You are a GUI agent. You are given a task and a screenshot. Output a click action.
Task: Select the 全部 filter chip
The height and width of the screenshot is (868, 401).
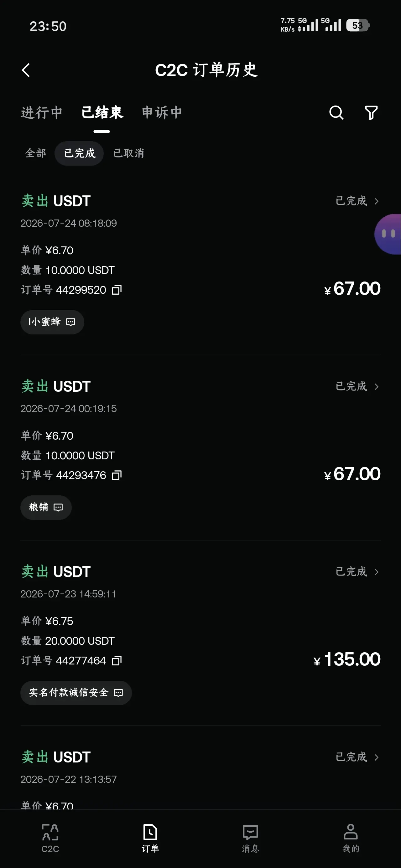35,153
